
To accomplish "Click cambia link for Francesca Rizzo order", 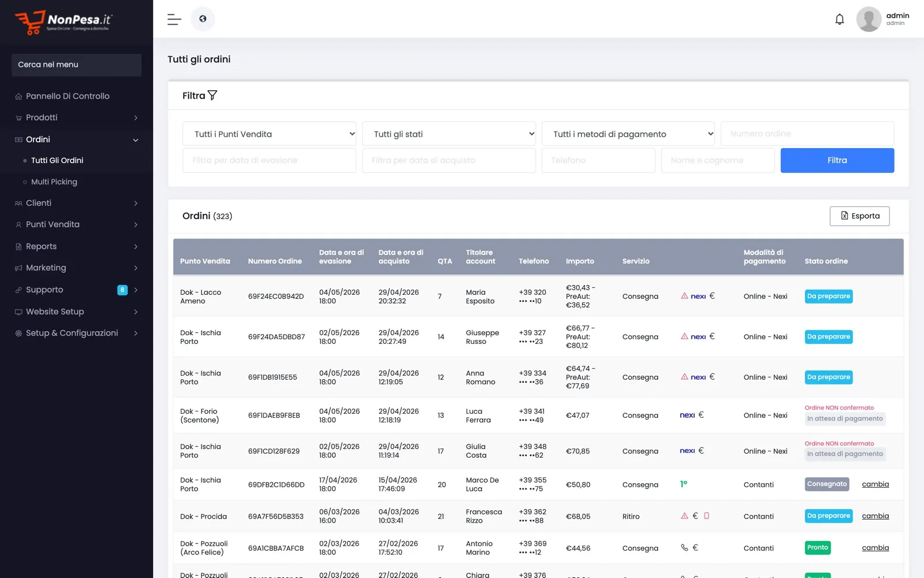I will (875, 516).
